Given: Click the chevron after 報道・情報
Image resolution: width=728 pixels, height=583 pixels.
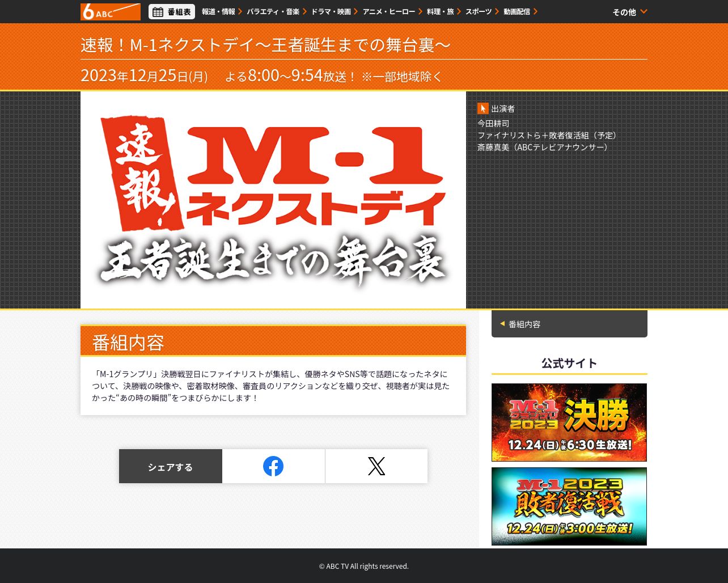Looking at the screenshot, I should (240, 11).
